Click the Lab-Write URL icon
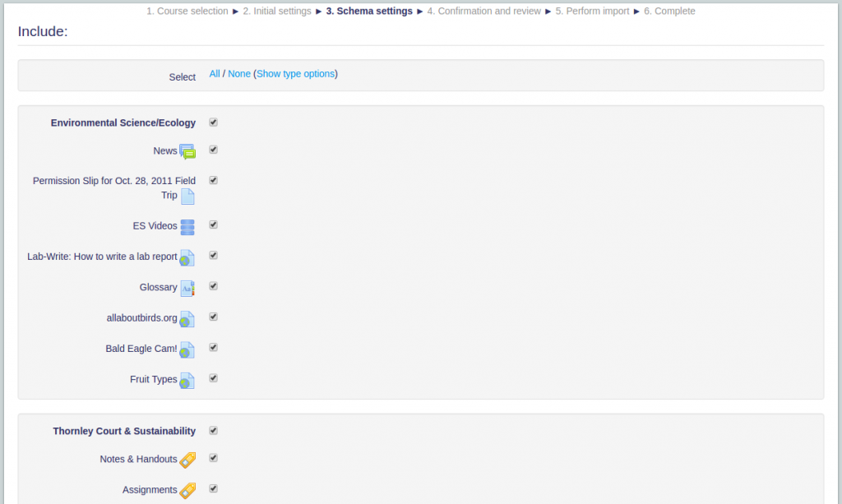842x504 pixels. tap(187, 258)
